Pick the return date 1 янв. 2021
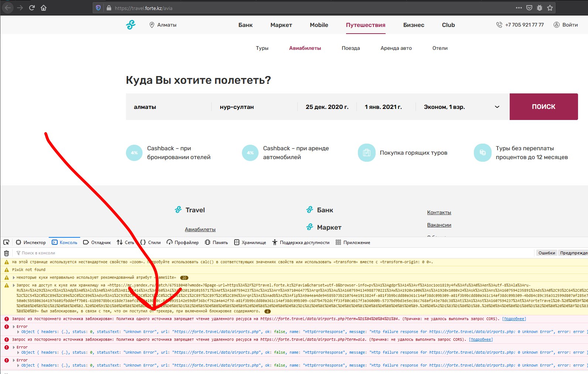 click(386, 107)
